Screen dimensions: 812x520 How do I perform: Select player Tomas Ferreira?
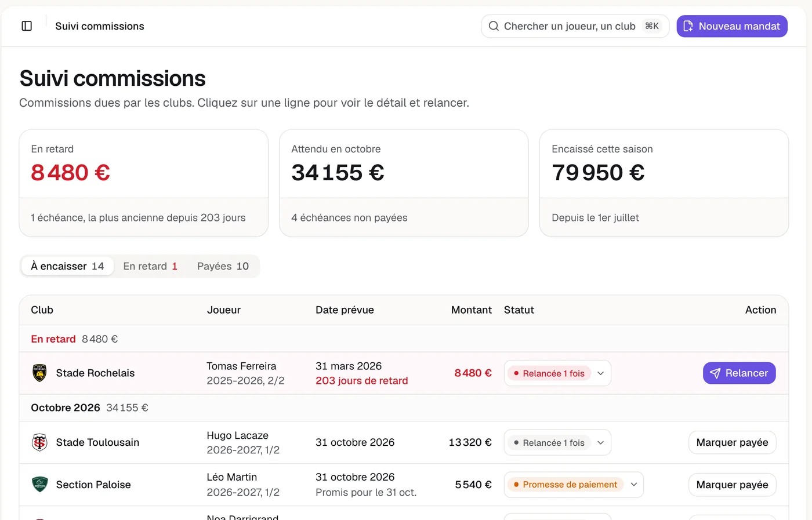241,366
